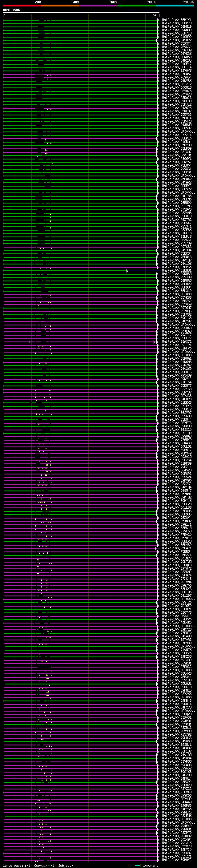Select label UniRef100_C6HM19
197x868 pixels.
click(x=176, y=26)
